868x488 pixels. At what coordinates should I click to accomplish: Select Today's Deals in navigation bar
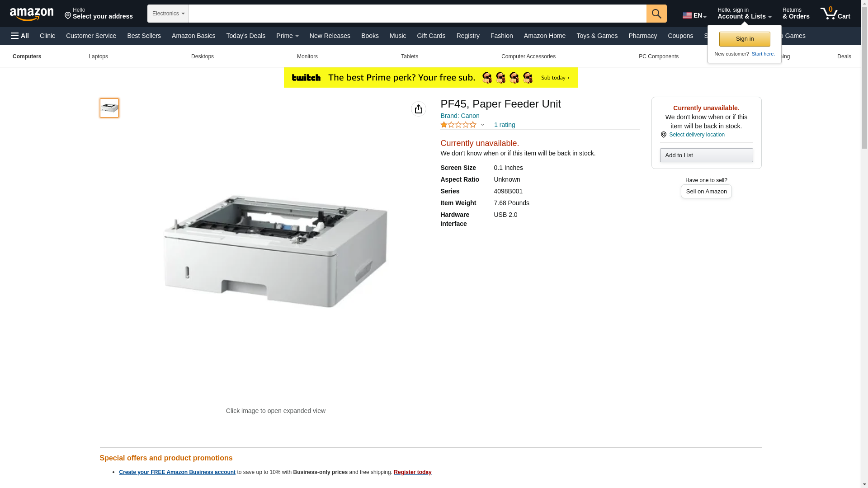pyautogui.click(x=246, y=36)
